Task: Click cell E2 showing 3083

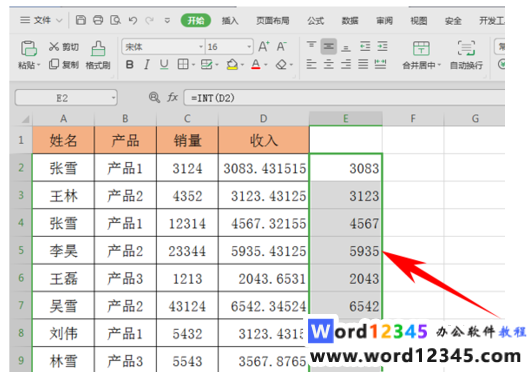Action: [346, 168]
